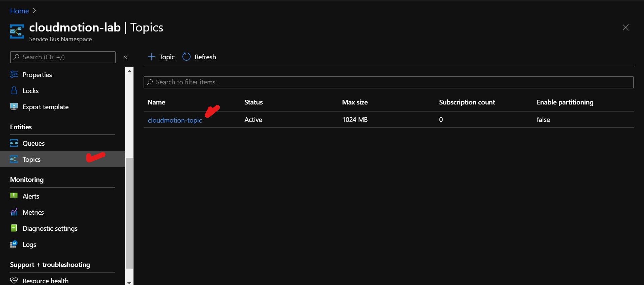The image size is (644, 285).
Task: Click the Service Bus namespace icon
Action: 17,31
